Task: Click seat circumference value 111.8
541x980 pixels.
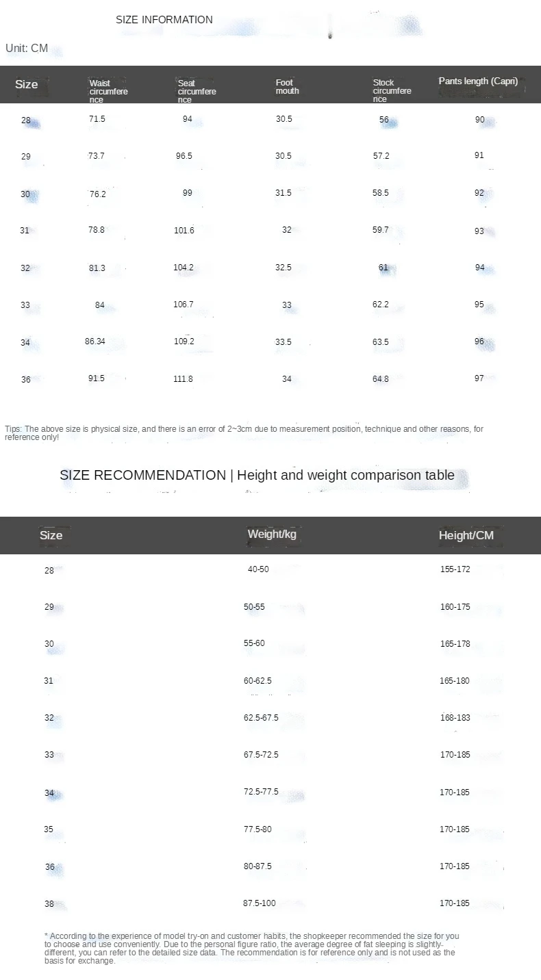Action: 184,379
